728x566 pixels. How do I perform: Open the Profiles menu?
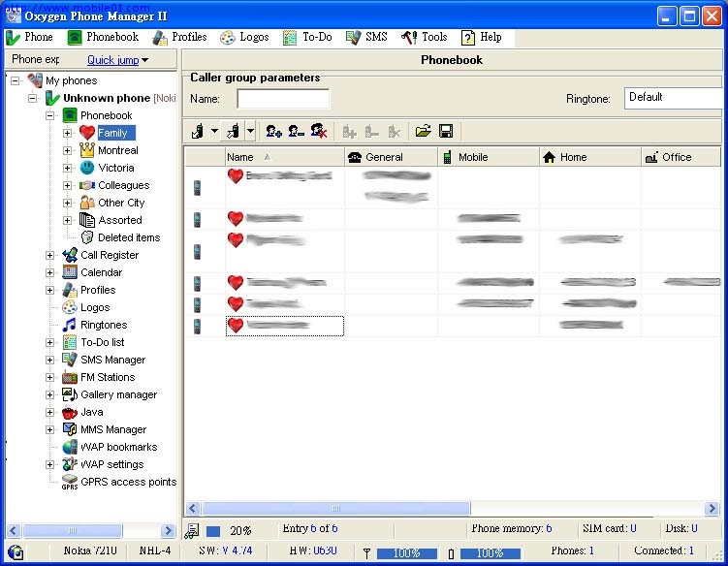(179, 37)
